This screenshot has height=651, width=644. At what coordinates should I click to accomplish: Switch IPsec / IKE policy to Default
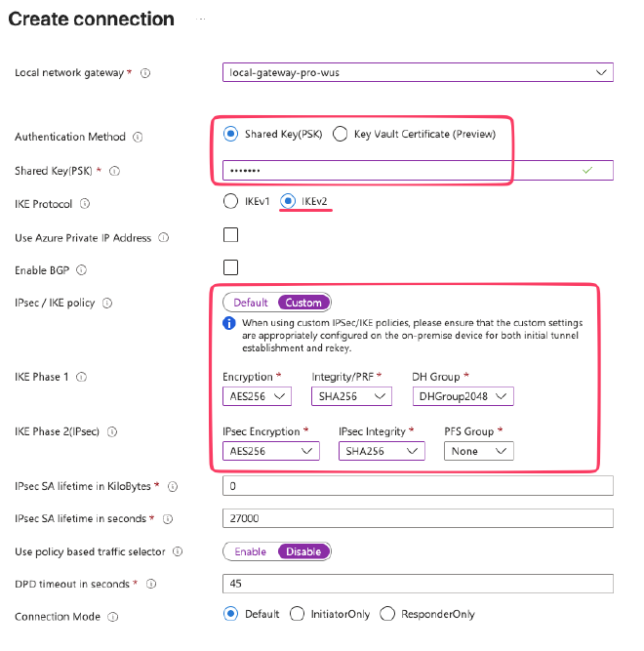[251, 303]
